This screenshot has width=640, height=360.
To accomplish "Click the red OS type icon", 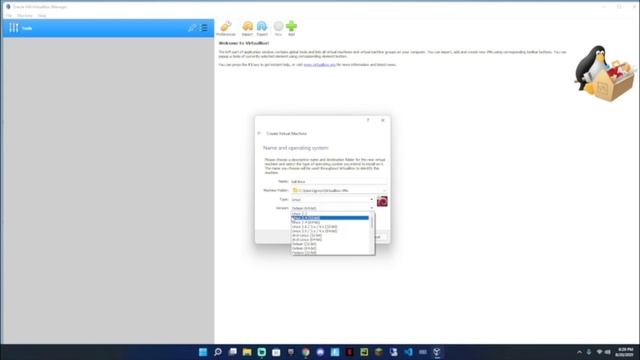I will click(x=382, y=201).
